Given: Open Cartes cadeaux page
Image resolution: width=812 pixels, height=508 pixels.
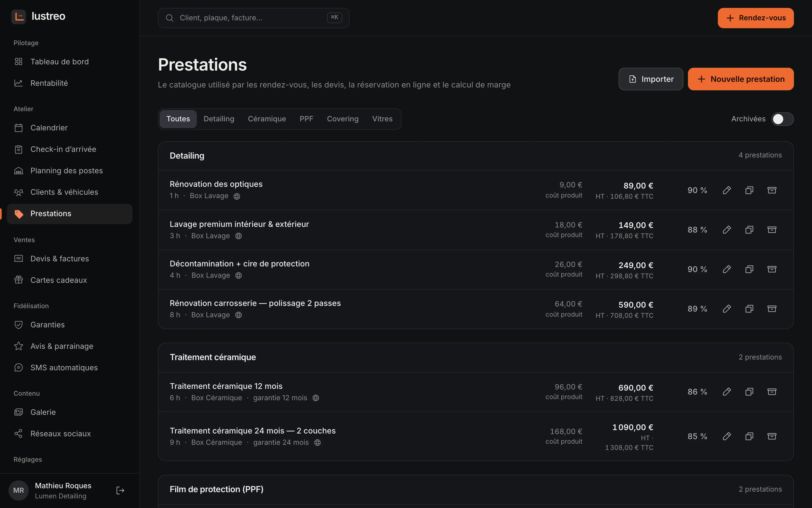Looking at the screenshot, I should tap(69, 280).
